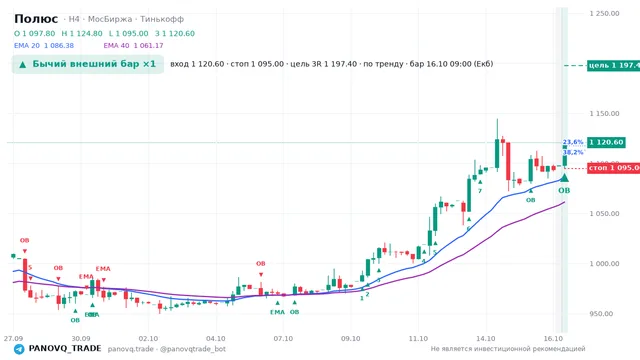Image resolution: width=640 pixels, height=360 pixels.
Task: Click the red 'стоп 1 095.0' price tag
Action: (x=613, y=168)
